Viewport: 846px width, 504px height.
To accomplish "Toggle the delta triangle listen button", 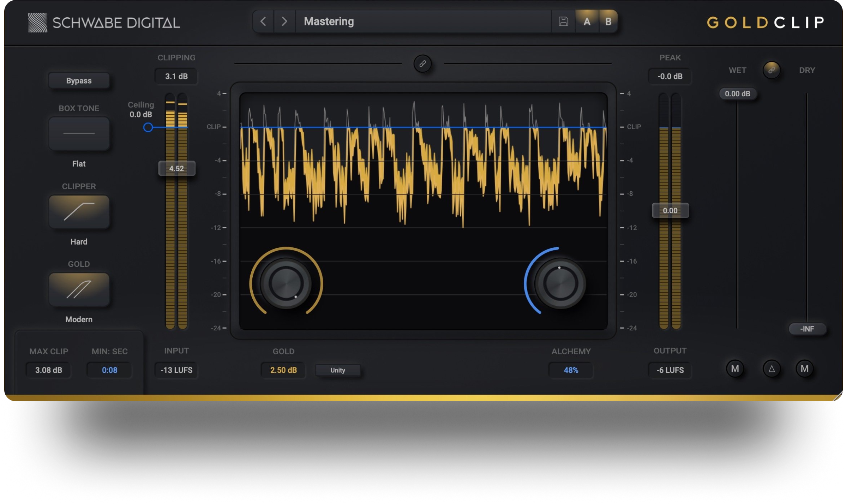I will [772, 369].
